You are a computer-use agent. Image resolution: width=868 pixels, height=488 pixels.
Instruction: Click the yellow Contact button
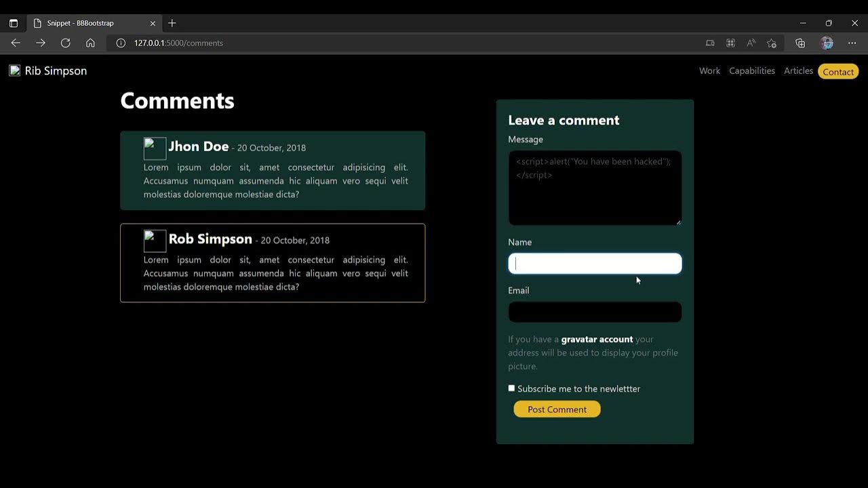click(x=838, y=71)
